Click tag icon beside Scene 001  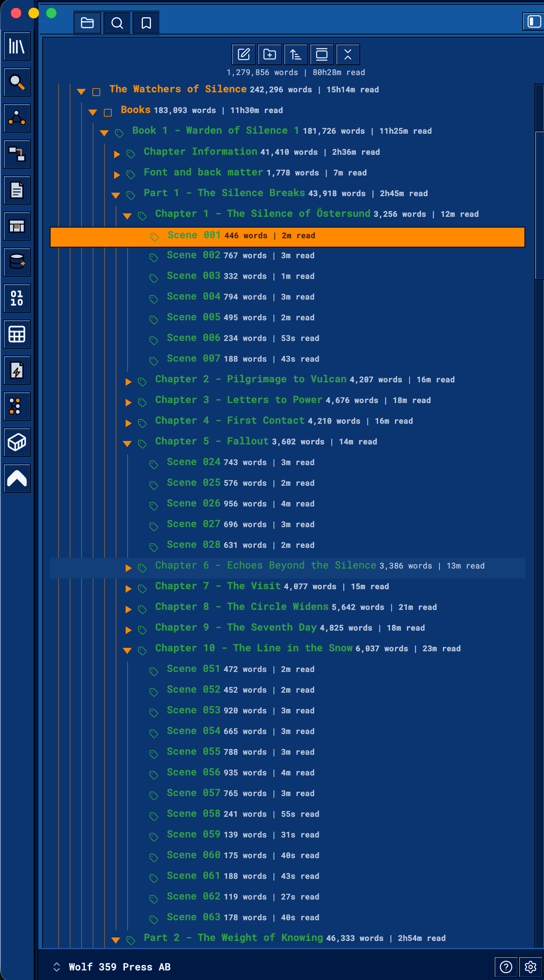pyautogui.click(x=154, y=237)
